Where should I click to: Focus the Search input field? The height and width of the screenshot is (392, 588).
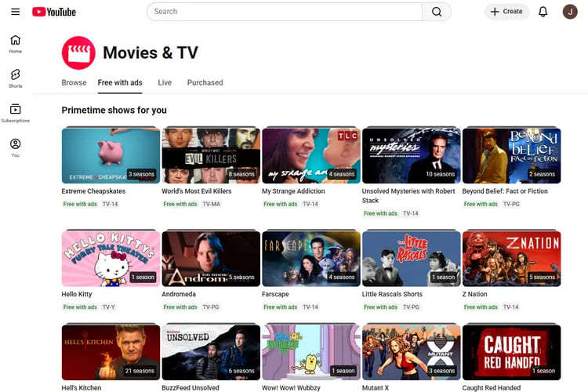click(x=285, y=12)
